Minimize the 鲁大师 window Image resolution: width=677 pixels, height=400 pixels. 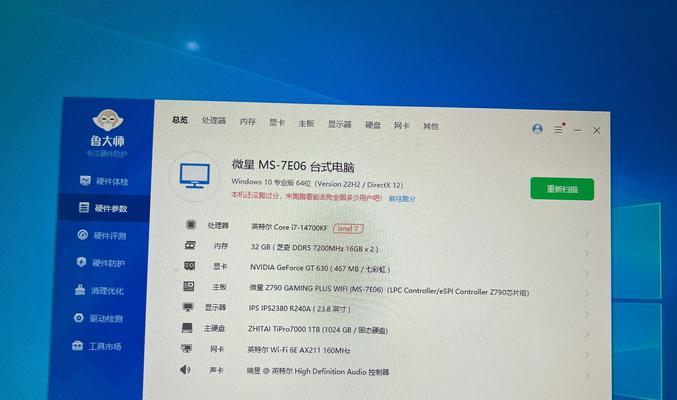[x=578, y=130]
